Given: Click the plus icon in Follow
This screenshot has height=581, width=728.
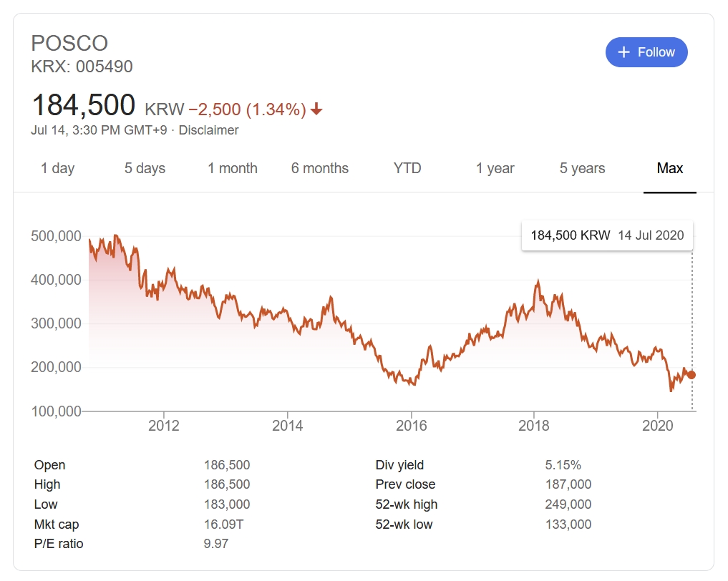Looking at the screenshot, I should click(624, 52).
